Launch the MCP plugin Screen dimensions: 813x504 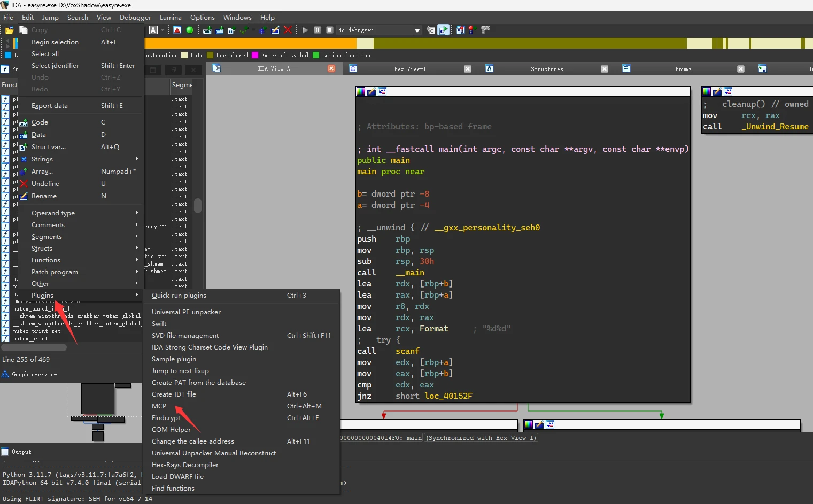pyautogui.click(x=242, y=406)
